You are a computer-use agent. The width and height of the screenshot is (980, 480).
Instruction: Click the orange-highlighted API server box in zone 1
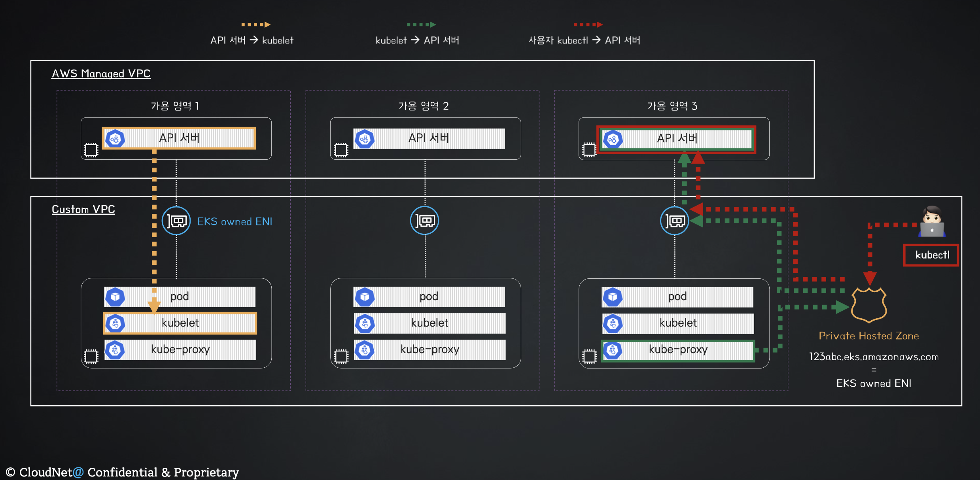point(179,138)
